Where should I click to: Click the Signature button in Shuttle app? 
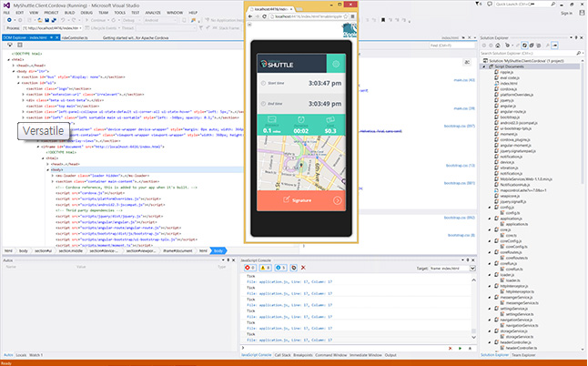click(301, 200)
